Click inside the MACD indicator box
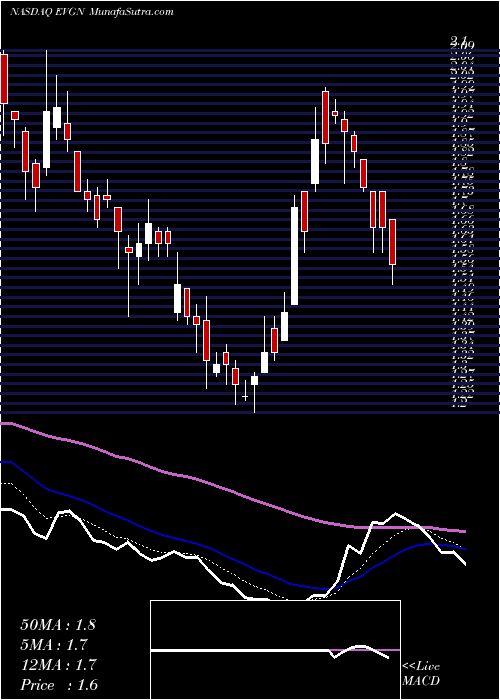This screenshot has width=500, height=700. coord(275,650)
